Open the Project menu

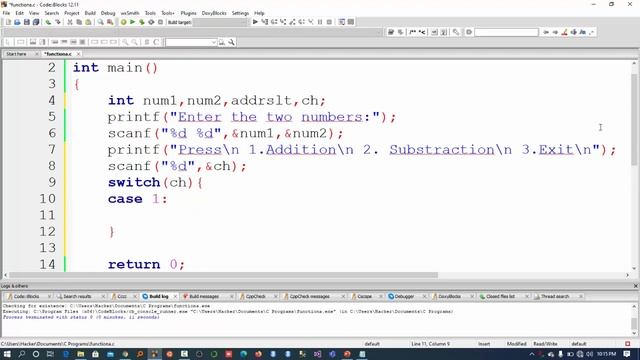pyautogui.click(x=71, y=13)
